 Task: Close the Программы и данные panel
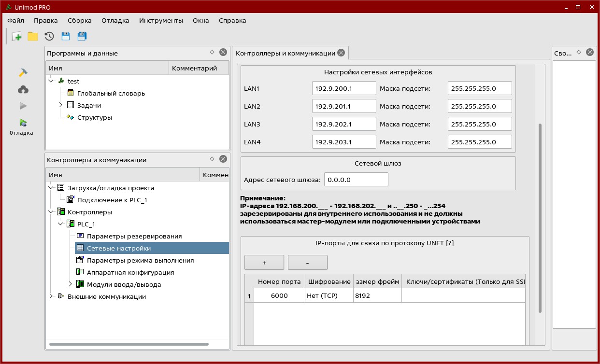pos(223,52)
